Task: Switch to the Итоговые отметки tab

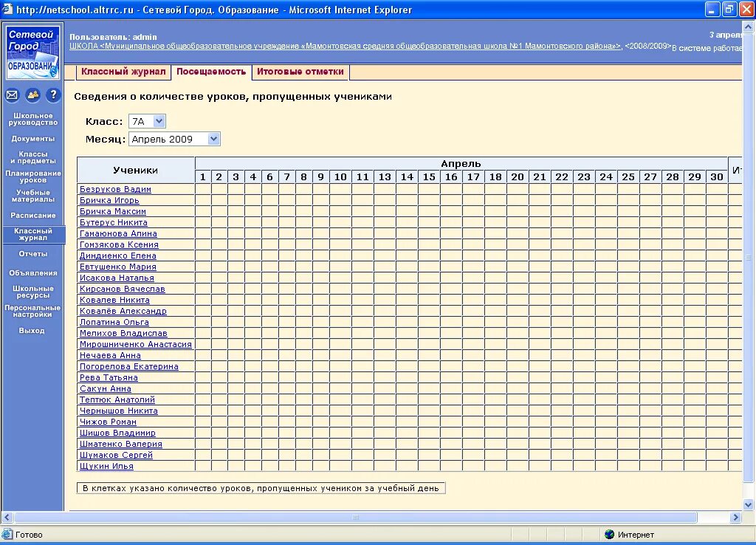Action: tap(300, 72)
